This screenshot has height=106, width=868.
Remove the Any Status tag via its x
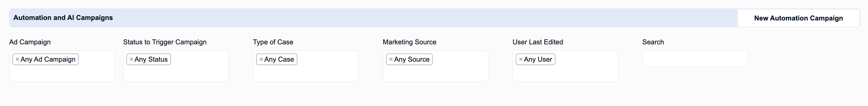[131, 59]
